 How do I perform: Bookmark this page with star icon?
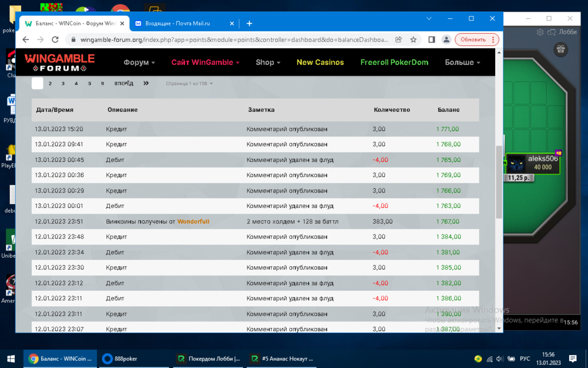[413, 39]
